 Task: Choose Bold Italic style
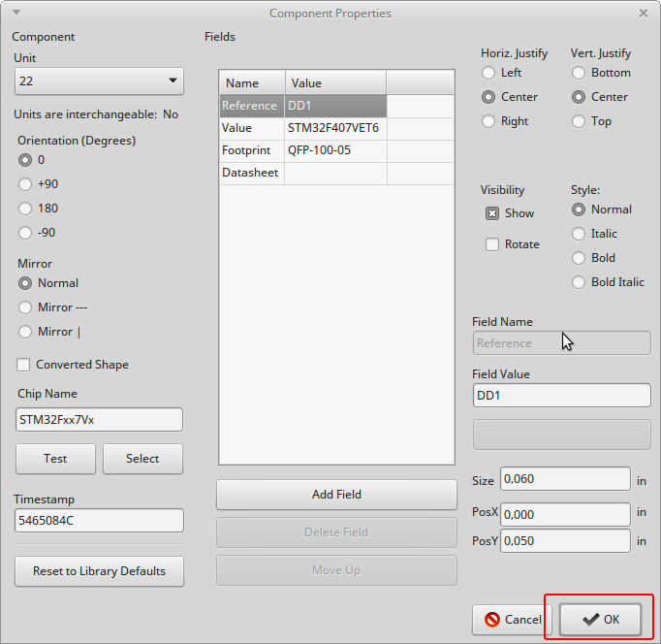point(579,282)
